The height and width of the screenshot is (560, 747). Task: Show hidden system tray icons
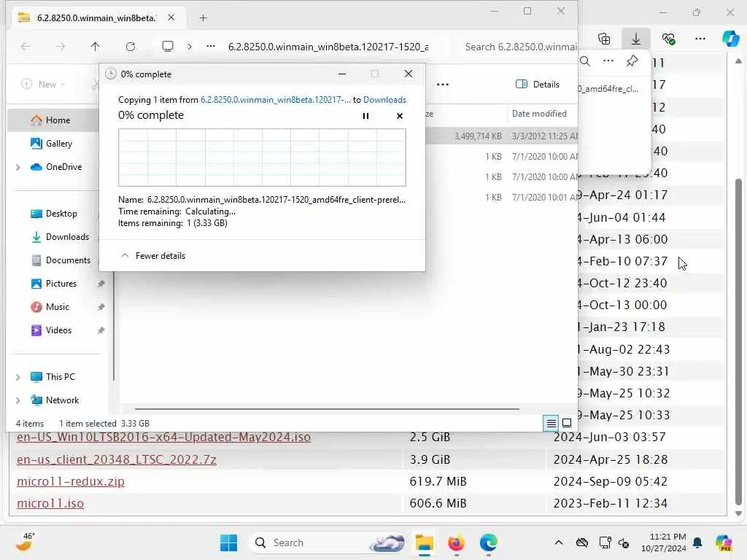pyautogui.click(x=559, y=542)
